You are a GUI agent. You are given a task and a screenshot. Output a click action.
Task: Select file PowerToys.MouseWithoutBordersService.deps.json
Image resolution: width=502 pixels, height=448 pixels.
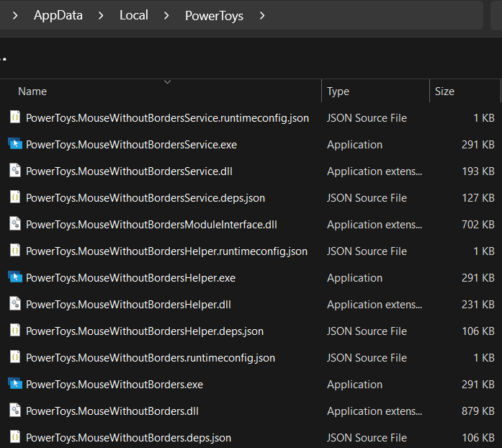(145, 198)
